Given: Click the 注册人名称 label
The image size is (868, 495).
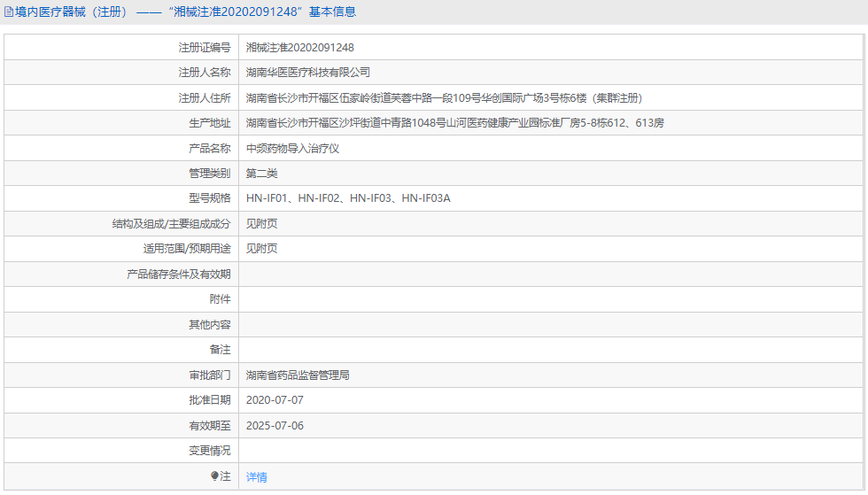Looking at the screenshot, I should tap(205, 73).
